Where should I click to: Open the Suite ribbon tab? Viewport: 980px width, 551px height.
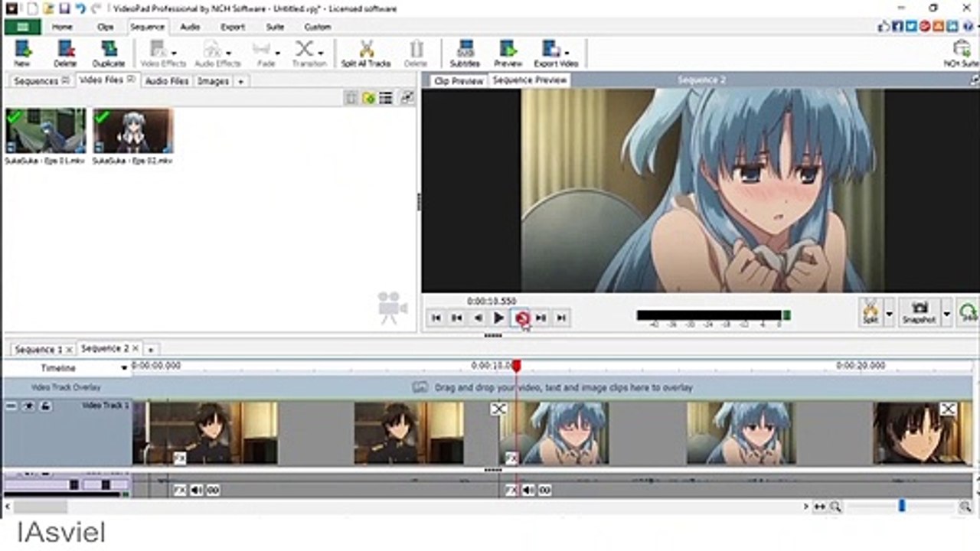tap(275, 27)
